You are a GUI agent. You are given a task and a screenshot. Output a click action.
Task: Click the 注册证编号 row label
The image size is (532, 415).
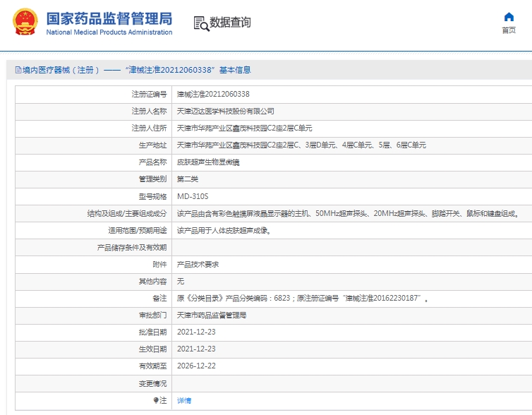click(149, 94)
